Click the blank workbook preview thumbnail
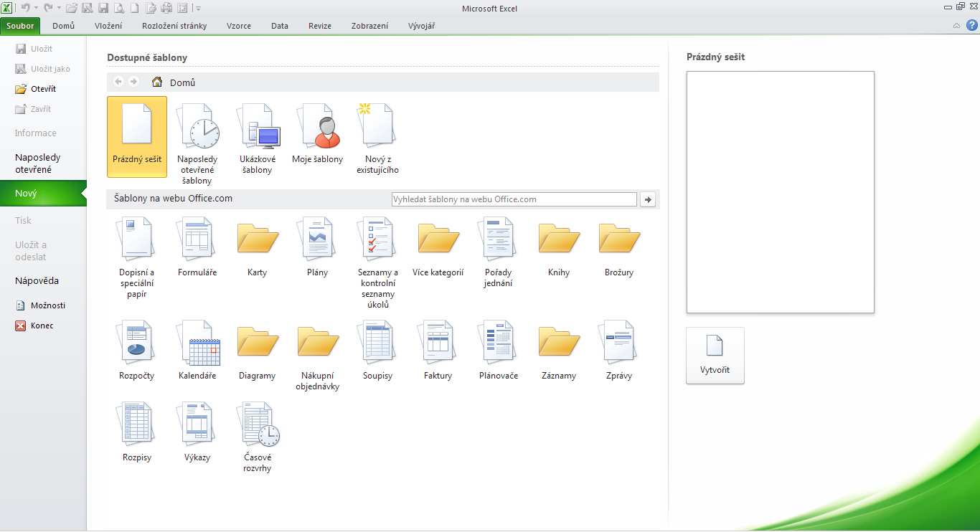 click(781, 192)
